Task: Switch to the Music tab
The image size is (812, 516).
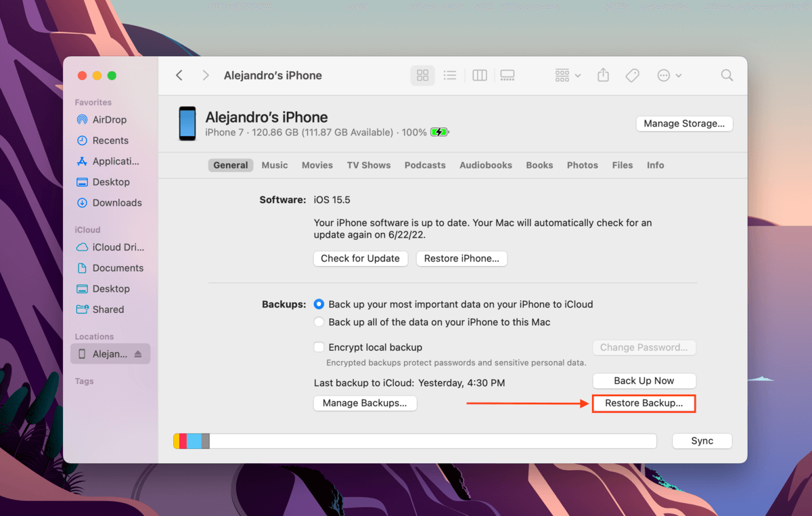Action: pyautogui.click(x=275, y=165)
